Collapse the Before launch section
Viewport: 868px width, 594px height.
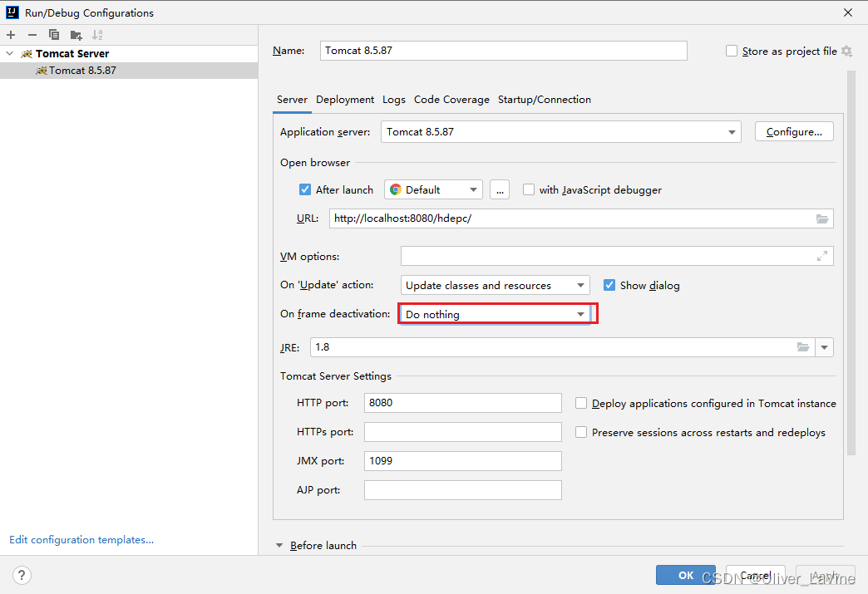coord(279,545)
